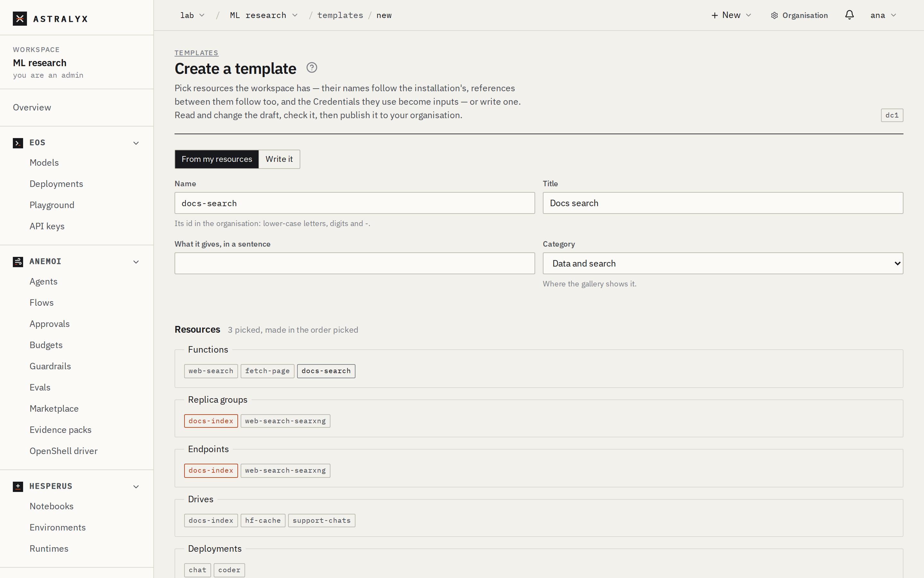Open Deployments in the sidebar

click(x=56, y=184)
